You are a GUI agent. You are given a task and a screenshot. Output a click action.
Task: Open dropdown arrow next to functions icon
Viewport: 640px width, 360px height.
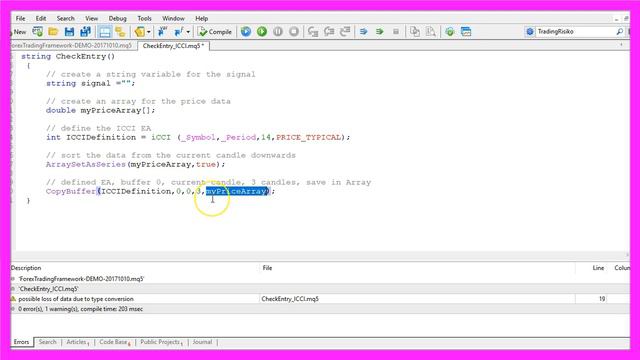pos(188,31)
